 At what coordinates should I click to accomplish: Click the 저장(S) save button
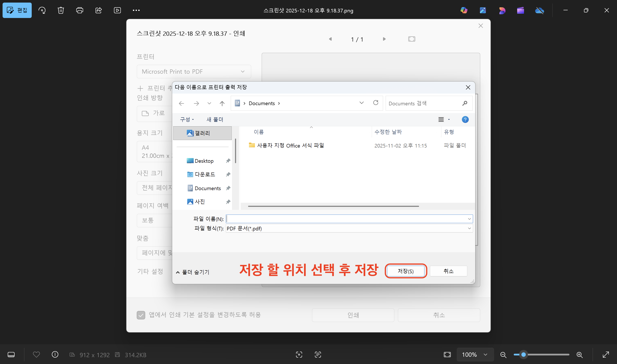coord(406,271)
